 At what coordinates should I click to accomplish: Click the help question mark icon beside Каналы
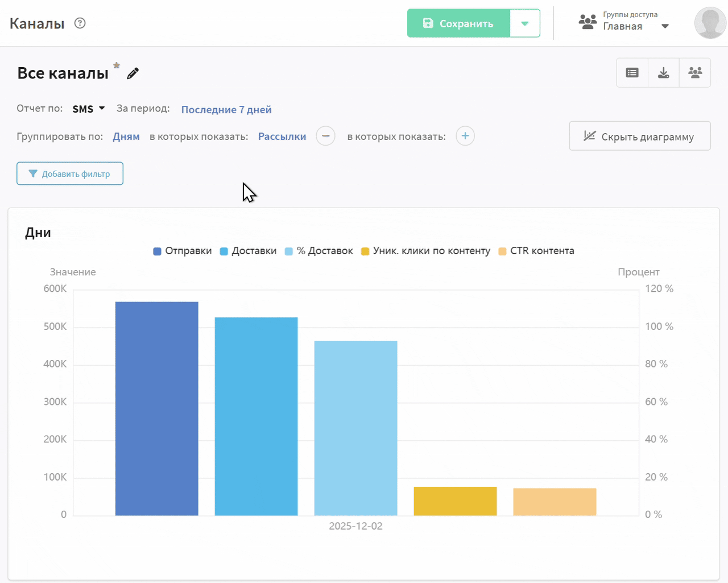(x=80, y=23)
